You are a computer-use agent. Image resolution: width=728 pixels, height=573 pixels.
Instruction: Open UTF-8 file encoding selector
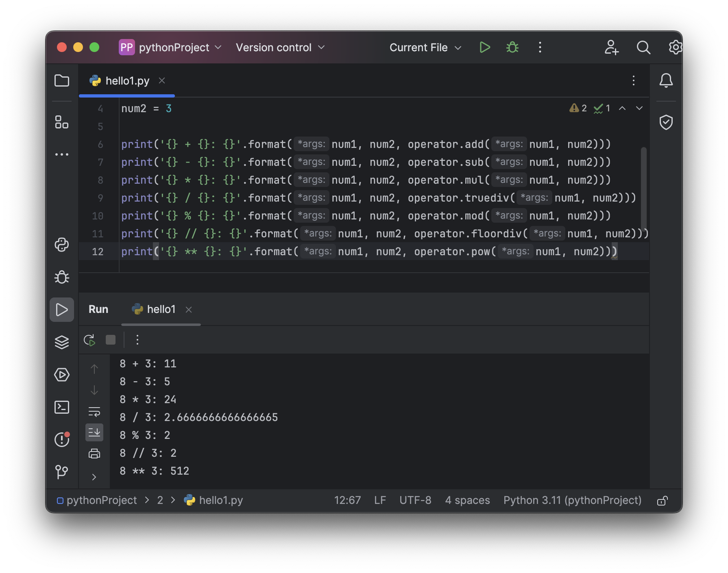(x=415, y=500)
